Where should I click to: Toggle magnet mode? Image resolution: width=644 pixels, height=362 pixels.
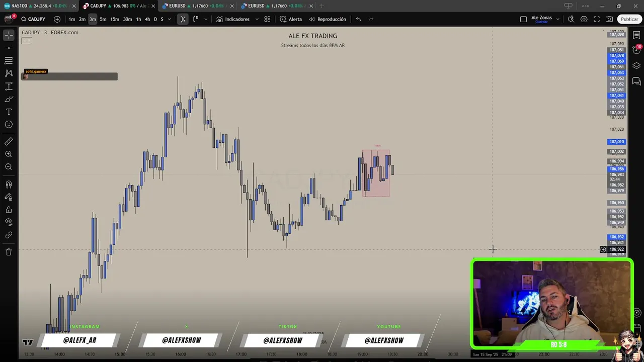[9, 185]
